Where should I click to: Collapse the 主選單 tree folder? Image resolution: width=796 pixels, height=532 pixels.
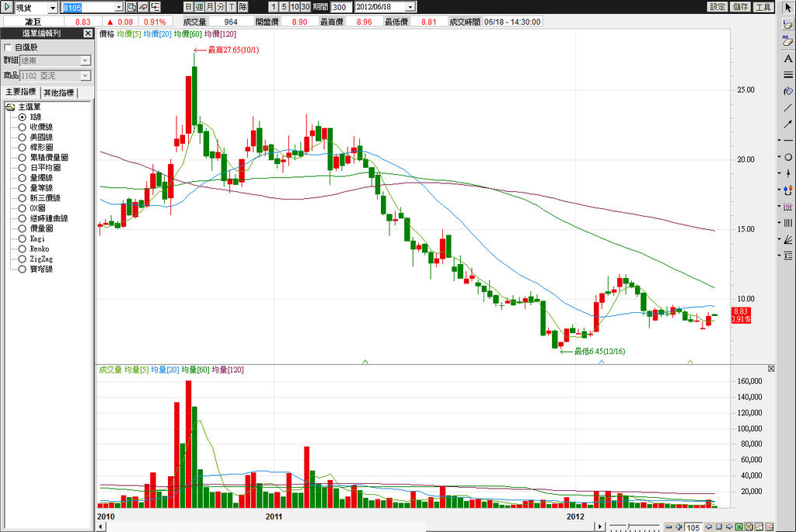tap(9, 107)
